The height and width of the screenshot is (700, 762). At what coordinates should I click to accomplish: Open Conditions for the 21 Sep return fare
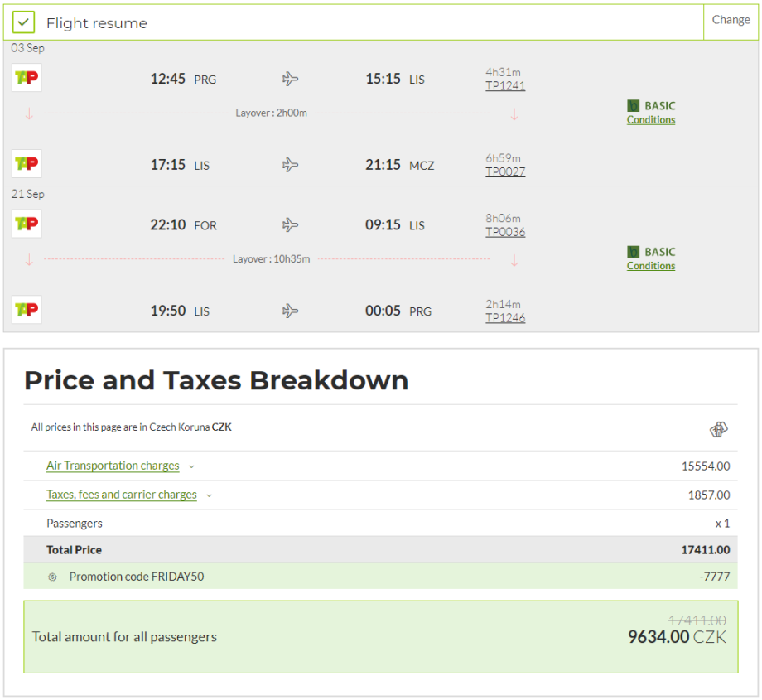coord(650,266)
